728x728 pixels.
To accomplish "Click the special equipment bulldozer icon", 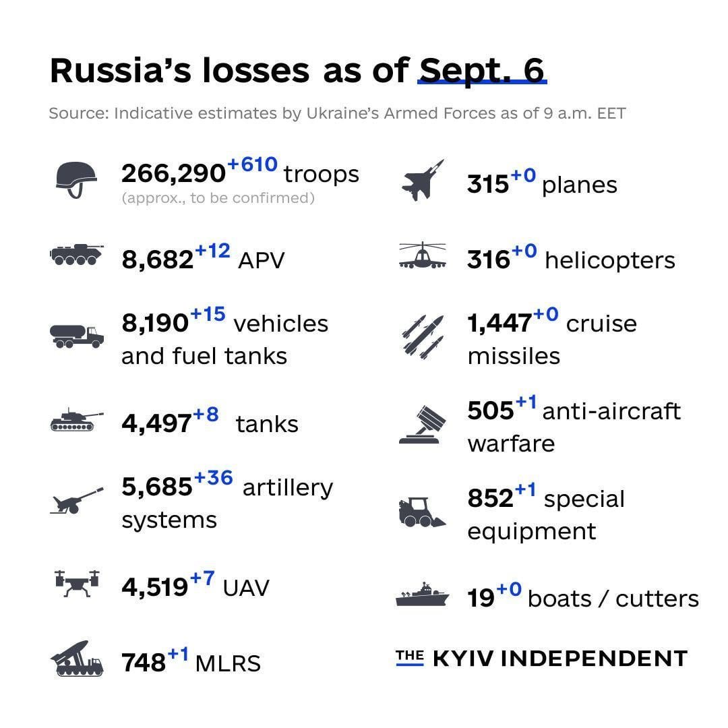I will point(422,512).
